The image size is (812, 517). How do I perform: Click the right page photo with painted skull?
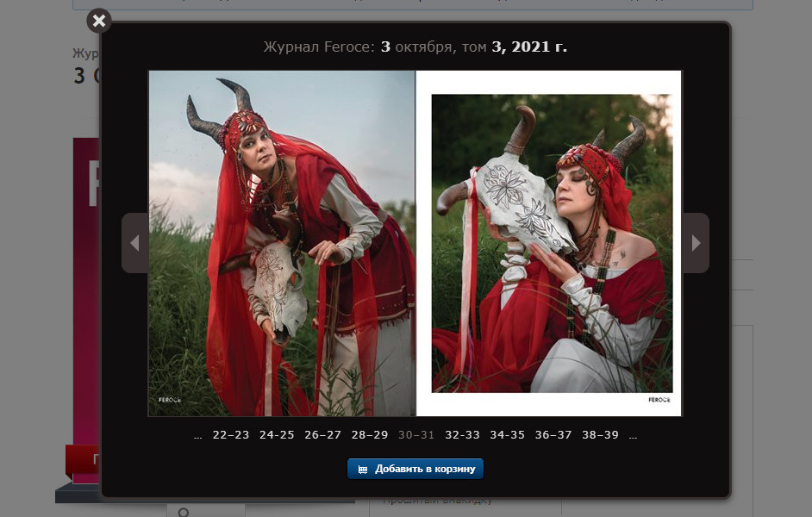coord(552,243)
